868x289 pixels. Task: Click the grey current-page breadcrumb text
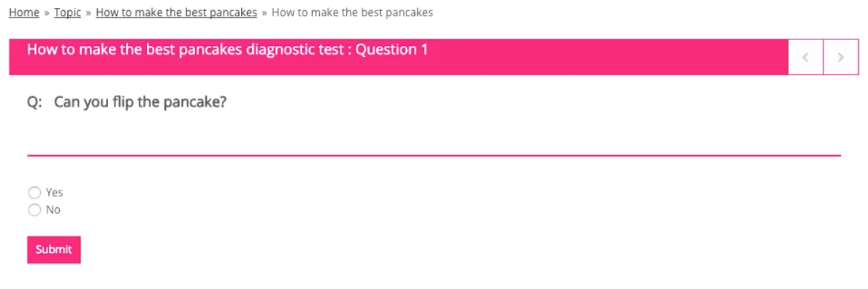(x=353, y=12)
